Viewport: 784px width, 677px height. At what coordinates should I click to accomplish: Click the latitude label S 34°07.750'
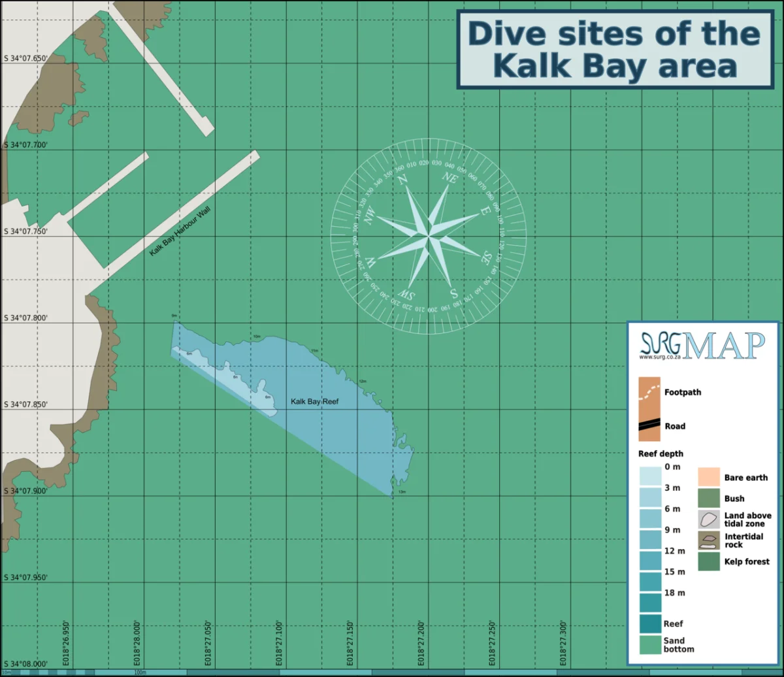[26, 231]
